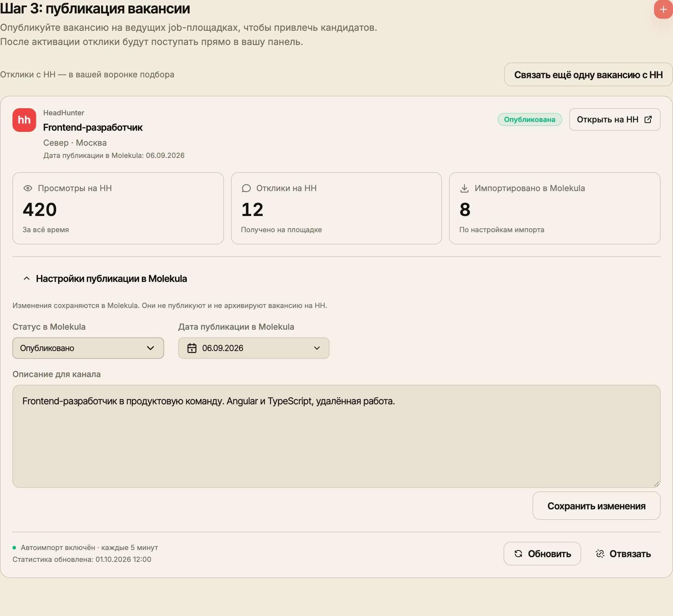Click the Получено на площадке caption
673x616 pixels.
282,229
